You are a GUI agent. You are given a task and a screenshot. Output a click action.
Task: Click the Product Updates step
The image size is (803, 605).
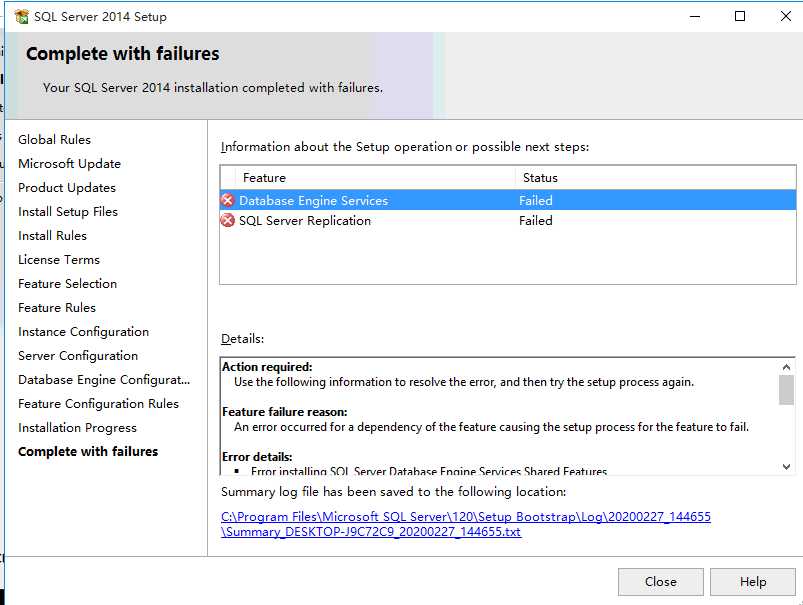click(67, 188)
